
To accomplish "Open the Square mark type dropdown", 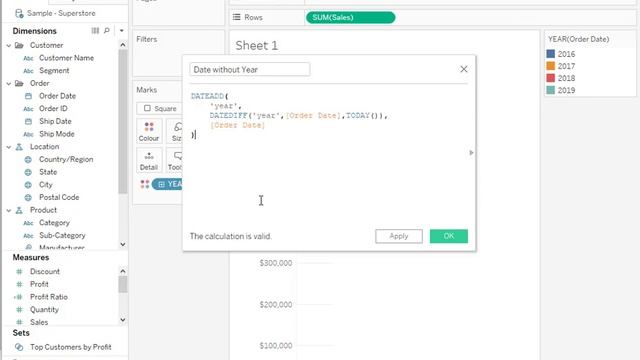I will point(160,108).
